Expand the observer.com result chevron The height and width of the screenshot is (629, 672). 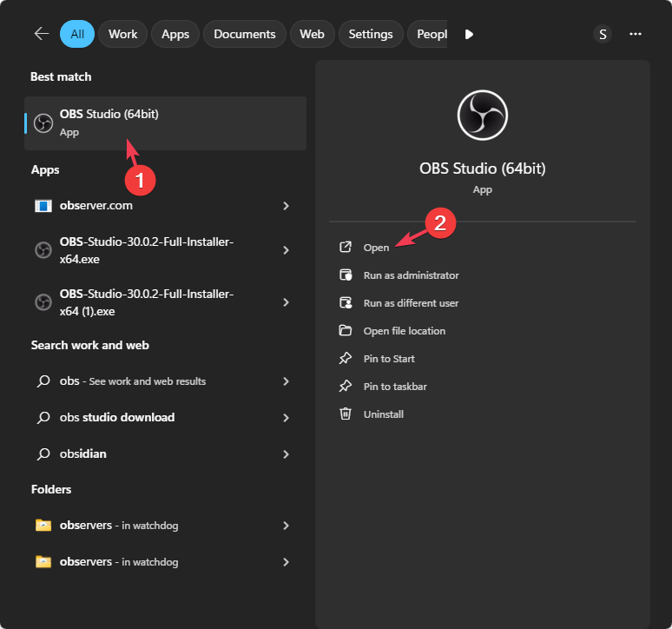coord(287,206)
